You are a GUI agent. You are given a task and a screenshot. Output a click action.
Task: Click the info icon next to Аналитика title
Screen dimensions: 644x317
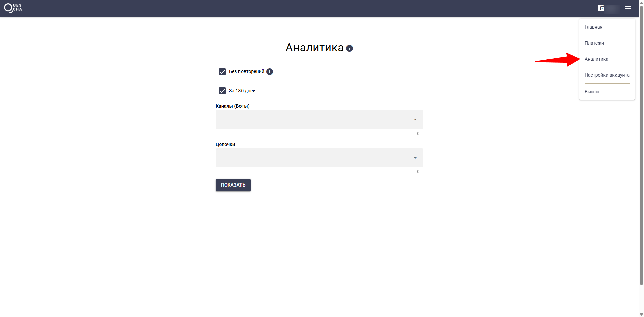tap(350, 48)
